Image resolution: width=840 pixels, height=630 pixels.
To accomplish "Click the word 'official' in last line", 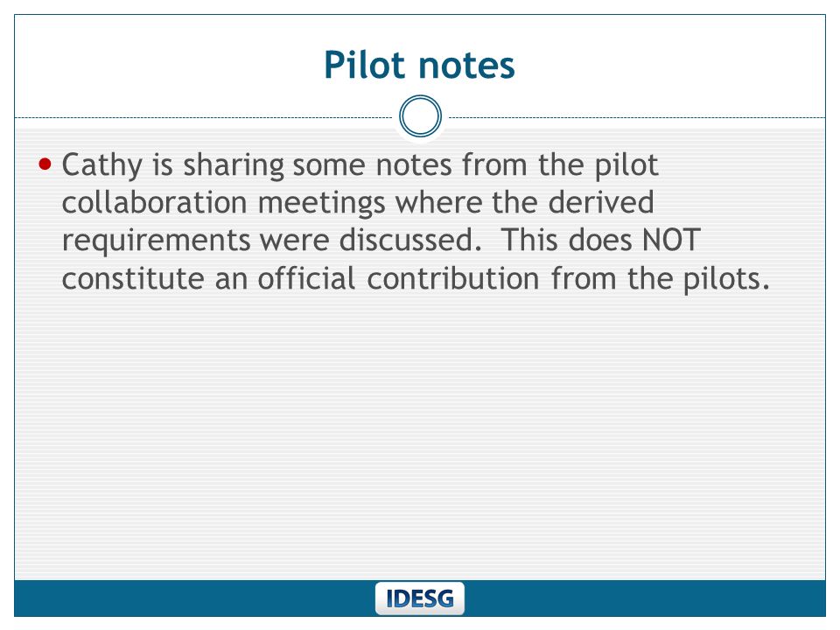I will [306, 278].
